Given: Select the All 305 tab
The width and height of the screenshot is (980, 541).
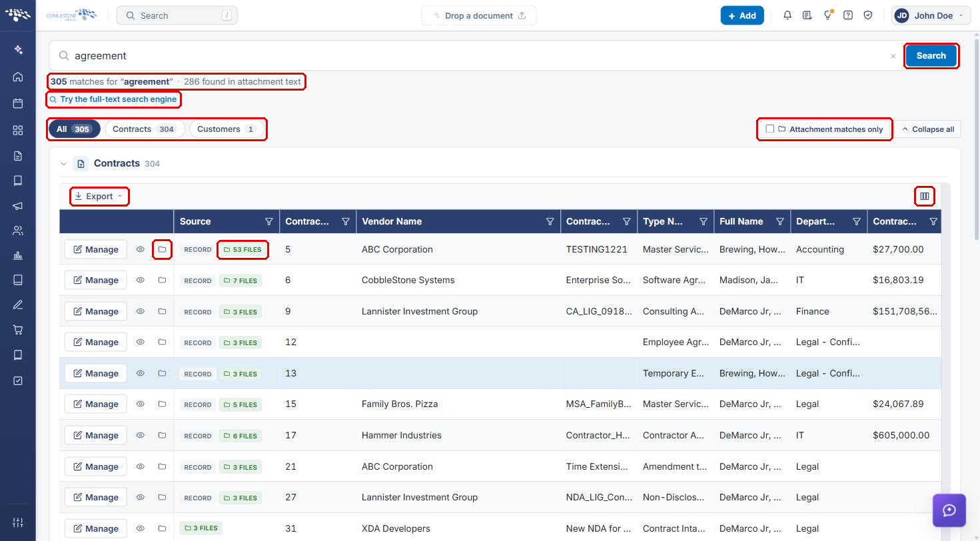Looking at the screenshot, I should [x=74, y=129].
